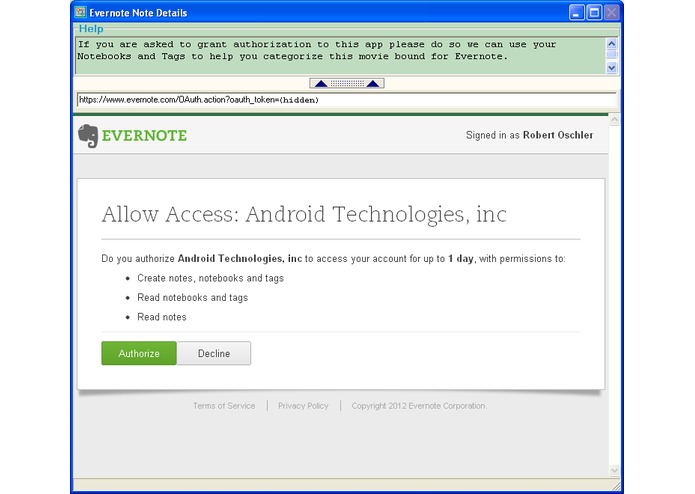Screen dimensions: 695x494
Task: Click the Evernote elephant logo
Action: coord(88,136)
